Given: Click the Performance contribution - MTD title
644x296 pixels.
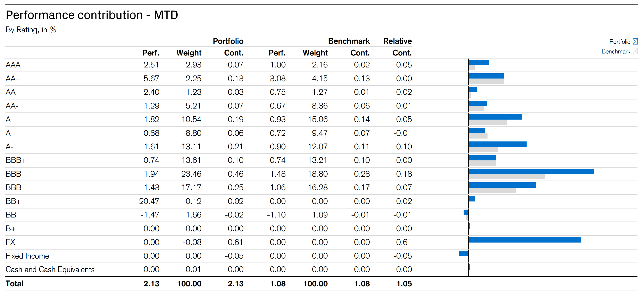Looking at the screenshot, I should pos(92,15).
